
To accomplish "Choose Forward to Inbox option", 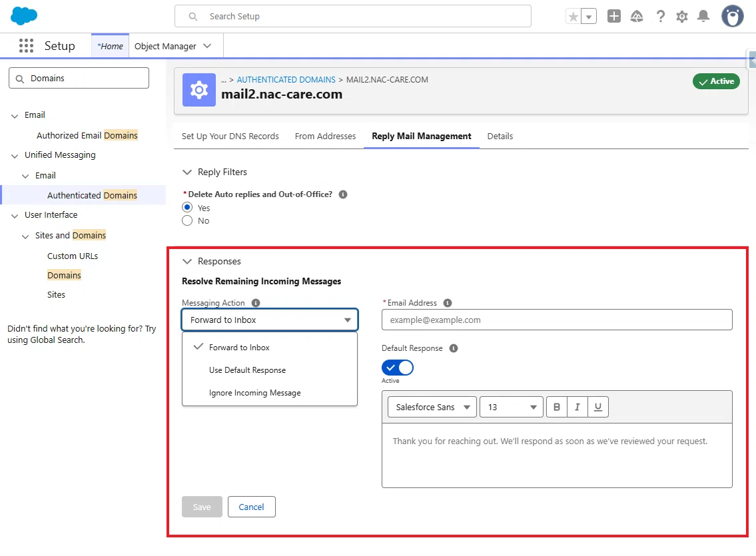I will point(270,348).
